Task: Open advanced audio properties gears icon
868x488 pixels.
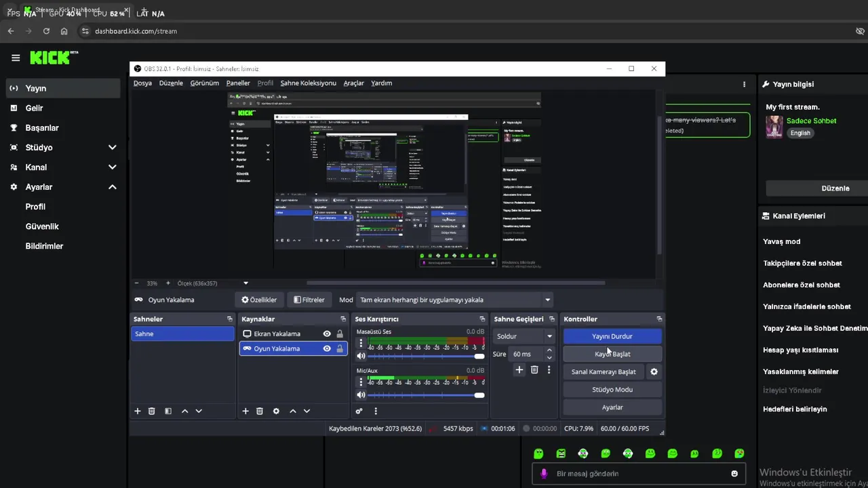Action: pyautogui.click(x=359, y=411)
